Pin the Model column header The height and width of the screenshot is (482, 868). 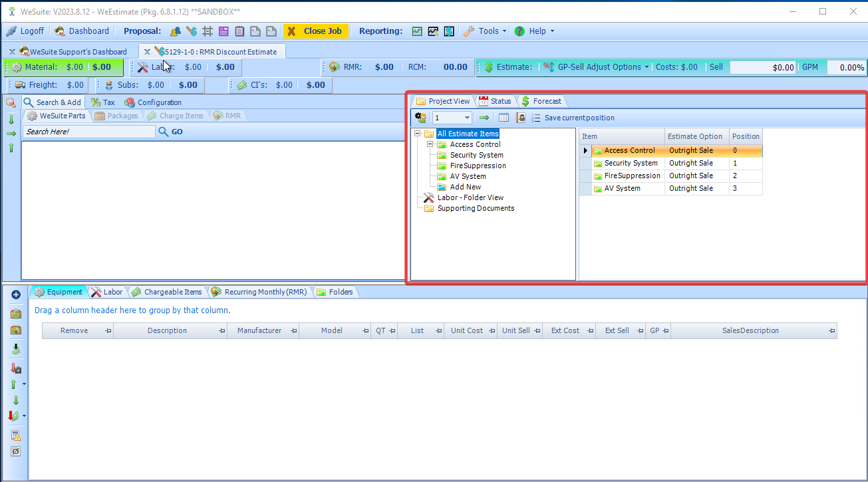click(x=365, y=330)
